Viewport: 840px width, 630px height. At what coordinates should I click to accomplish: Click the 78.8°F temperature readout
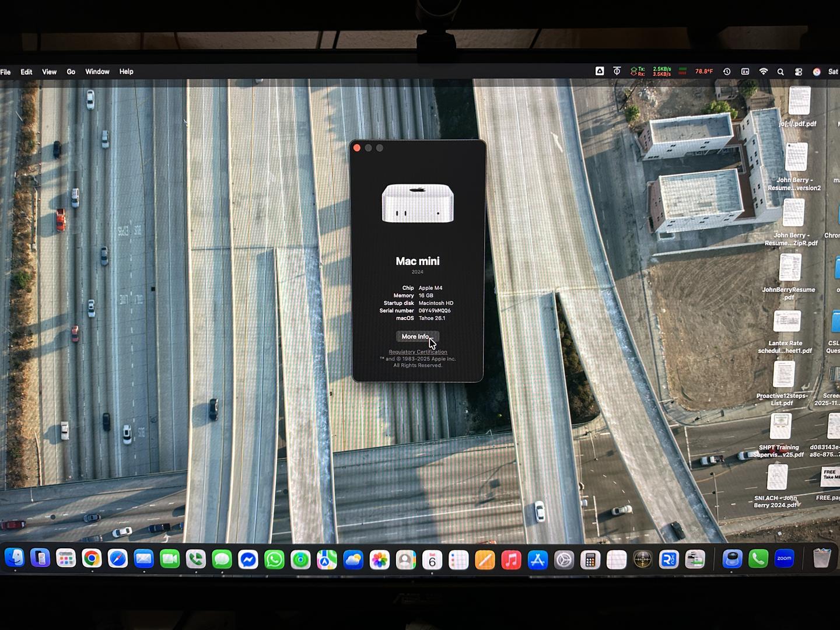pyautogui.click(x=703, y=72)
